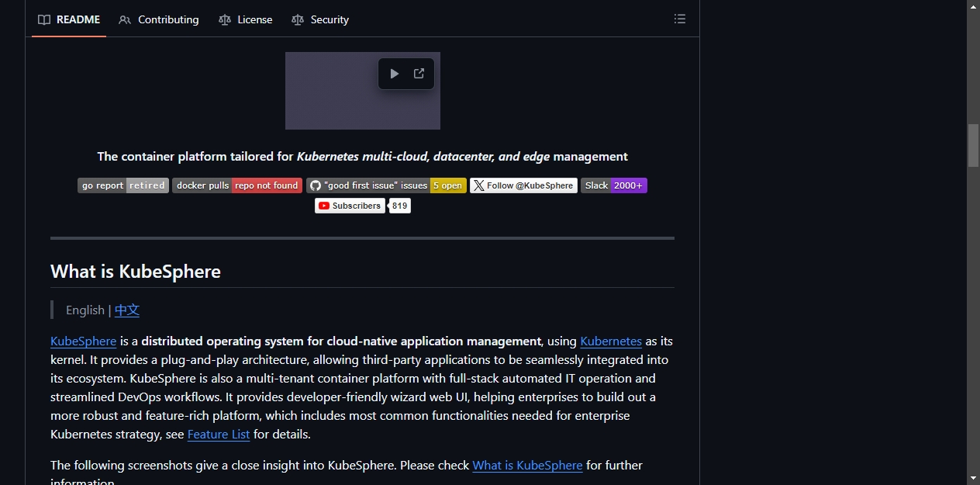Open the docker pulls badge
The image size is (980, 485).
click(237, 185)
